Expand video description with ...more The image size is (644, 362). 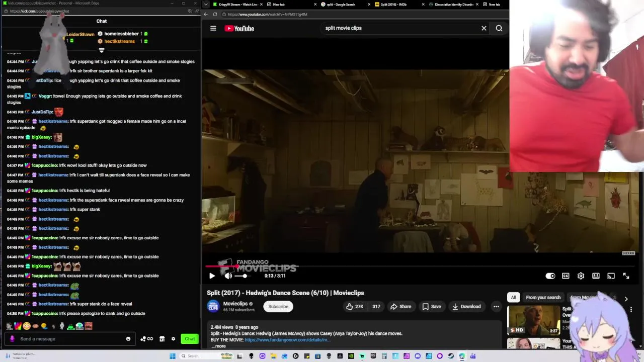pos(218,346)
